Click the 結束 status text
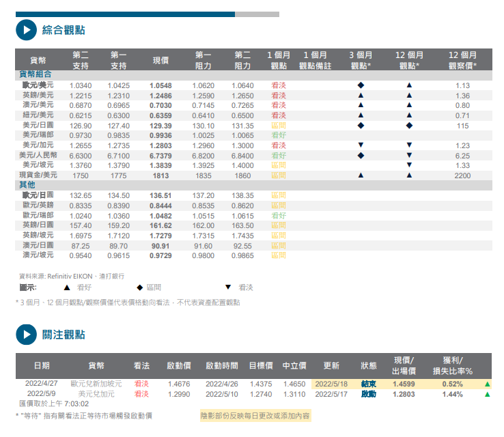Image resolution: width=504 pixels, height=437 pixels. point(368,384)
